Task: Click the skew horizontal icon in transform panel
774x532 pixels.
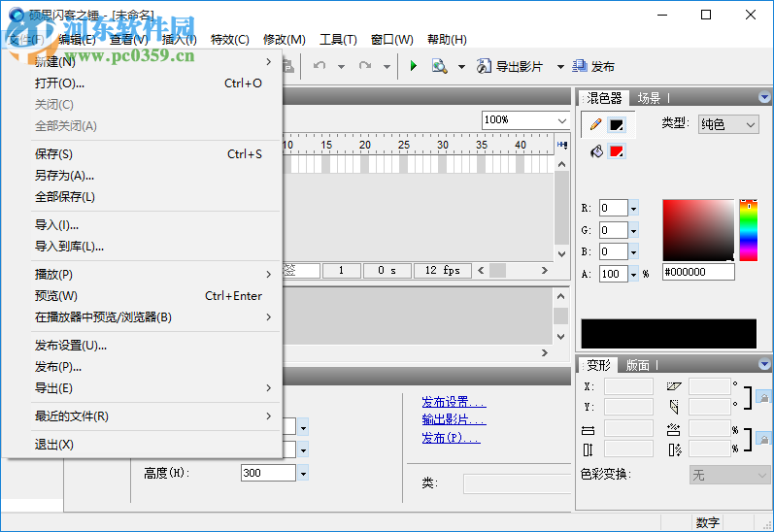Action: (x=674, y=386)
